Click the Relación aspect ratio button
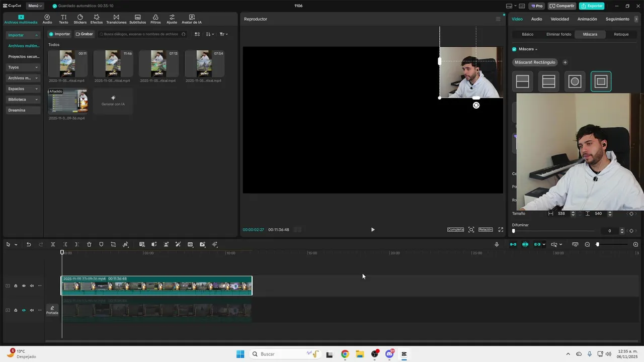The image size is (644, 362). [486, 230]
